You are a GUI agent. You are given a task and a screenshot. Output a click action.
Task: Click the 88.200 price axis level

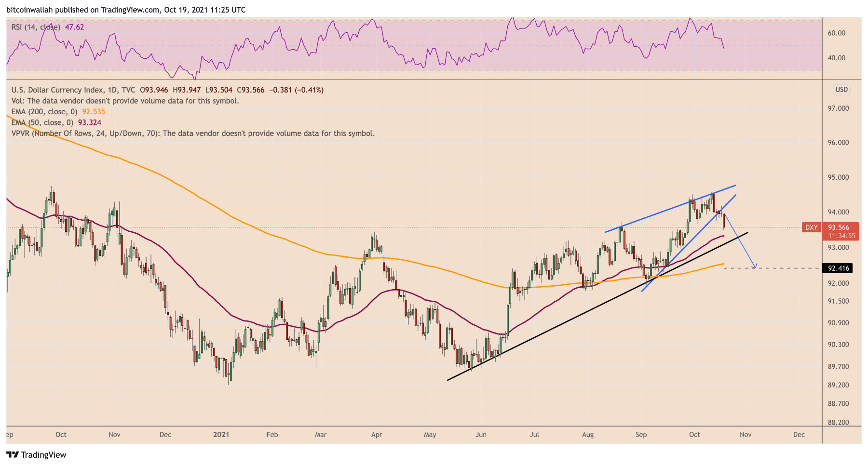(x=838, y=423)
